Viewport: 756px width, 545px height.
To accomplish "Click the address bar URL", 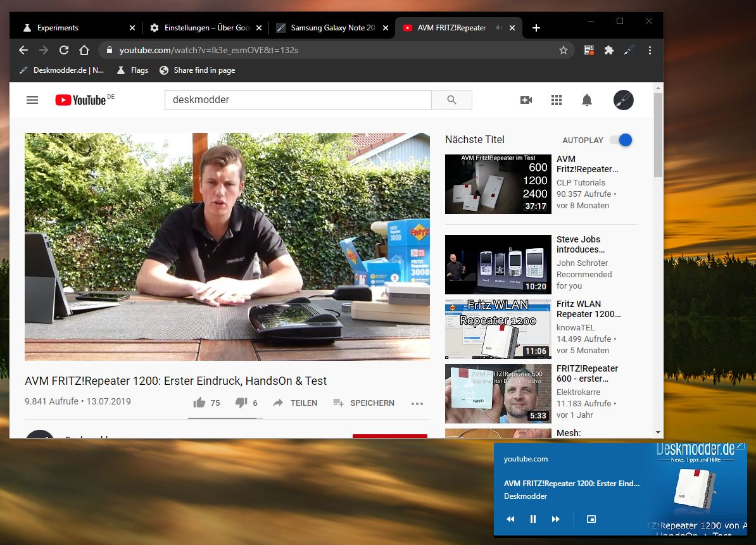I will tap(209, 50).
